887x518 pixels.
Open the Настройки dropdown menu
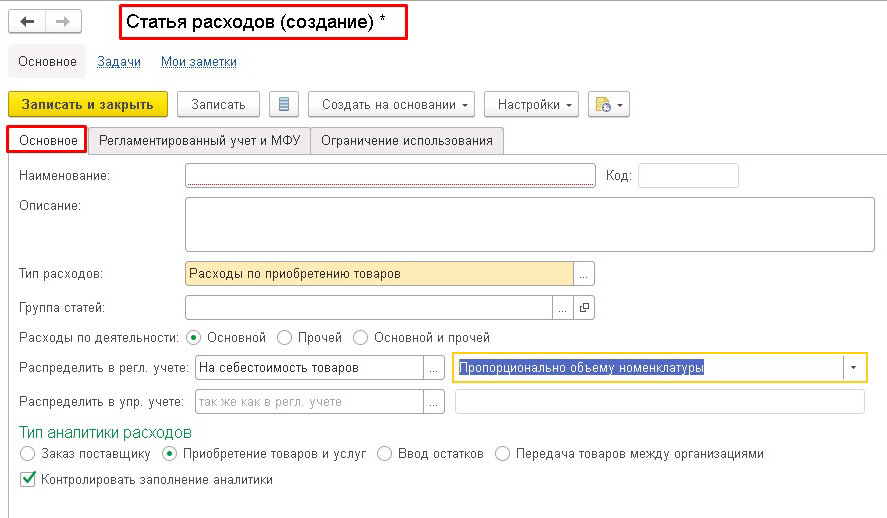pos(531,105)
